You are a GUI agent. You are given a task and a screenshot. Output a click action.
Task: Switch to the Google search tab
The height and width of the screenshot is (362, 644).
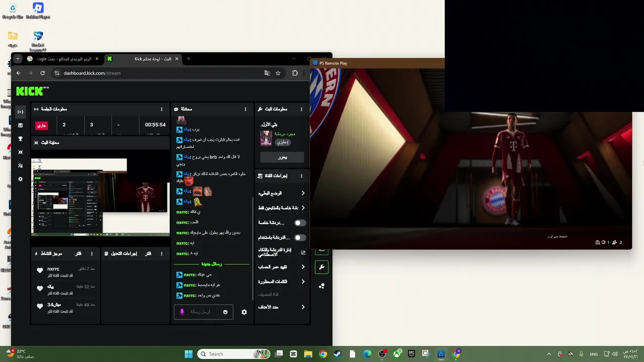(63, 59)
